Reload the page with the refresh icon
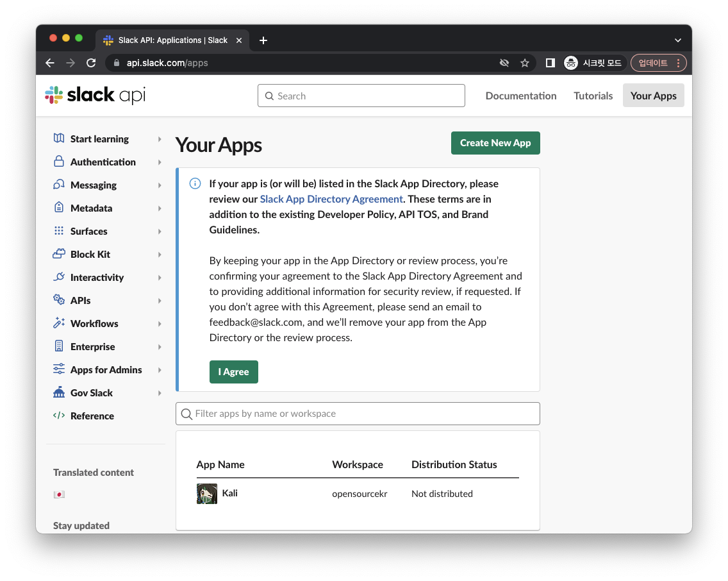 click(91, 63)
